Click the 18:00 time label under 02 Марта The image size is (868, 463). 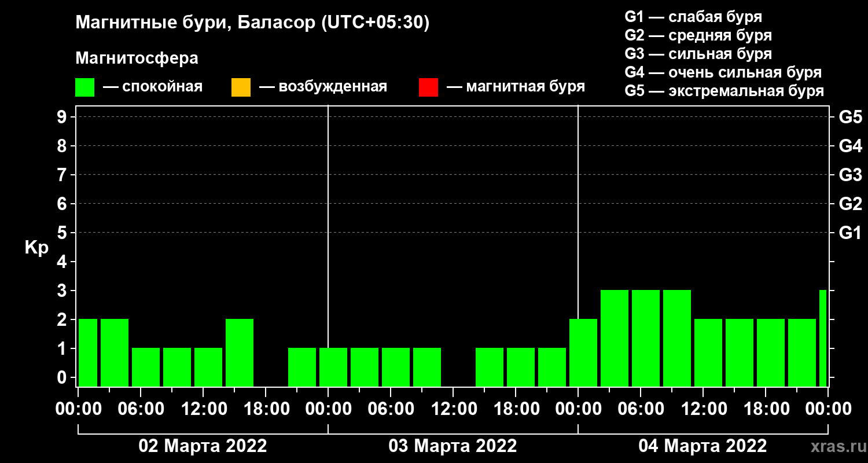coord(266,409)
